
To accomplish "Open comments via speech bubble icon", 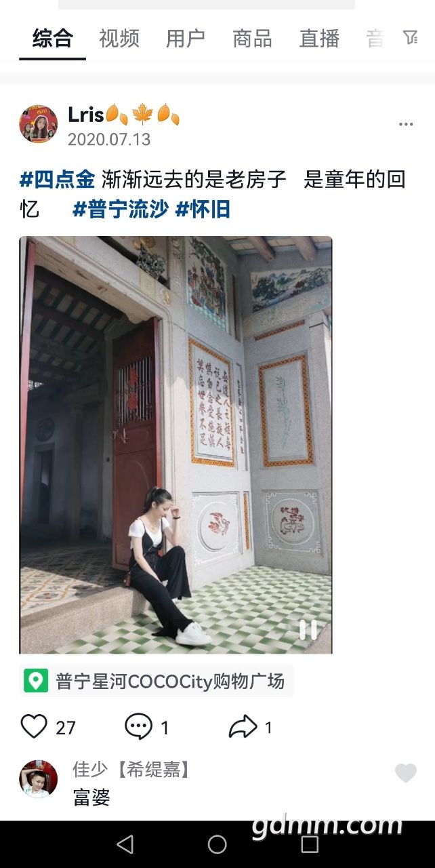I will coord(139,727).
